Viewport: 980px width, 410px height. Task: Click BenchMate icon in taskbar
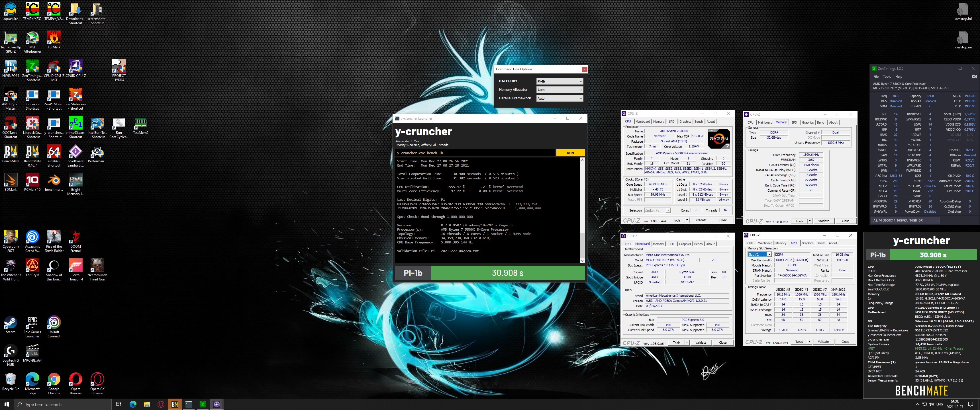[175, 404]
